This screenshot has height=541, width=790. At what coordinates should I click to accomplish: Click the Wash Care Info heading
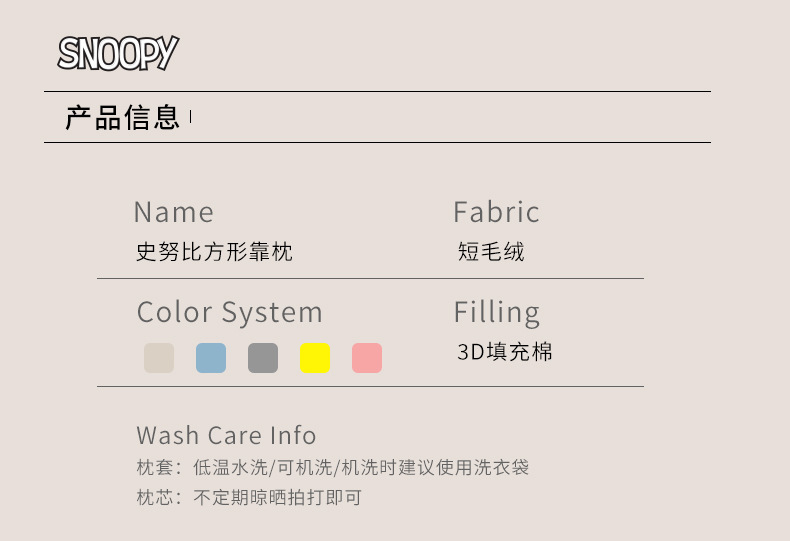tap(226, 436)
